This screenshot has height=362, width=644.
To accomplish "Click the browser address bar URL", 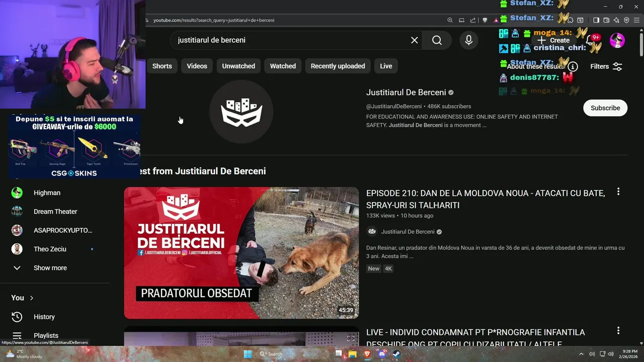I will (214, 20).
